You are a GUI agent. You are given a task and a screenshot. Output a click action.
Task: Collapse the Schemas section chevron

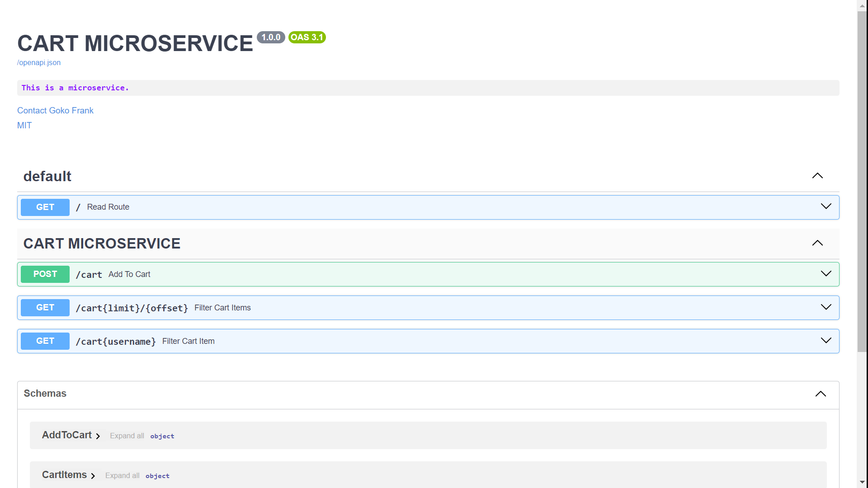point(820,394)
